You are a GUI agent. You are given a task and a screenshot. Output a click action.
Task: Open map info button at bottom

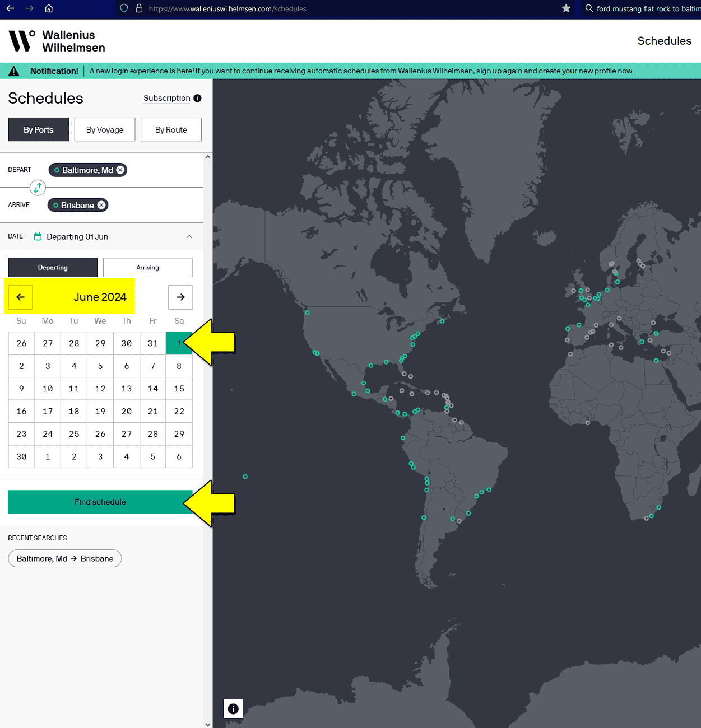click(233, 709)
